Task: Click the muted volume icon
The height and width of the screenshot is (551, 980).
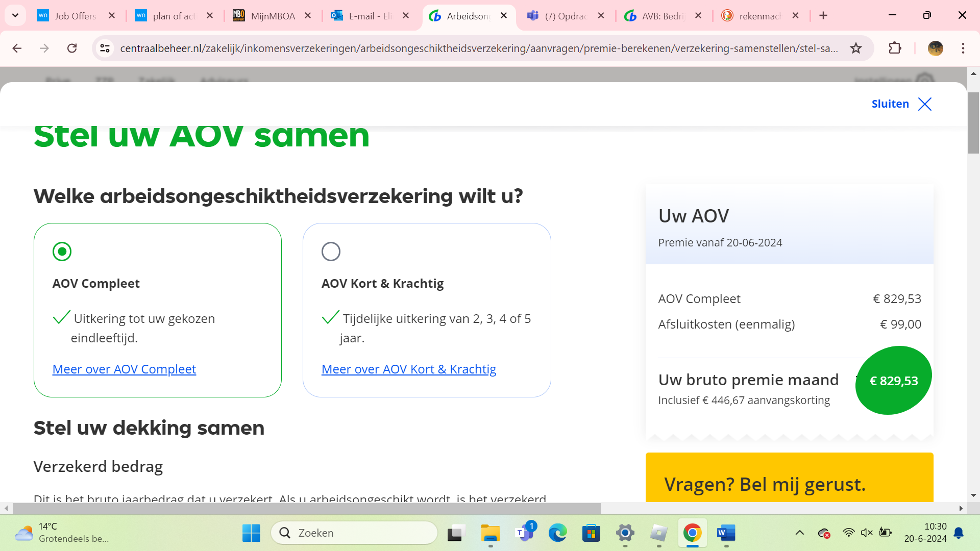Action: coord(867,533)
